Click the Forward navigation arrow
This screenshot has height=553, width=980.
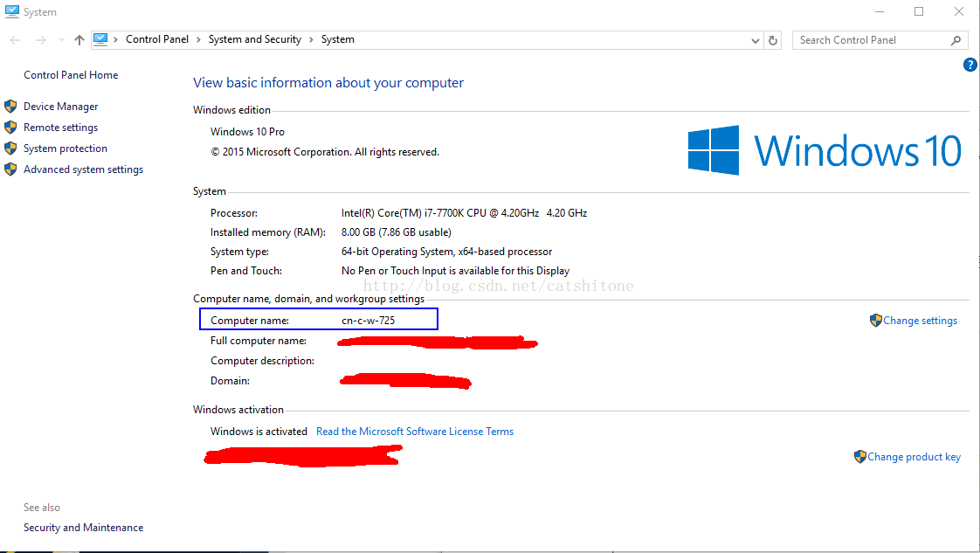41,40
